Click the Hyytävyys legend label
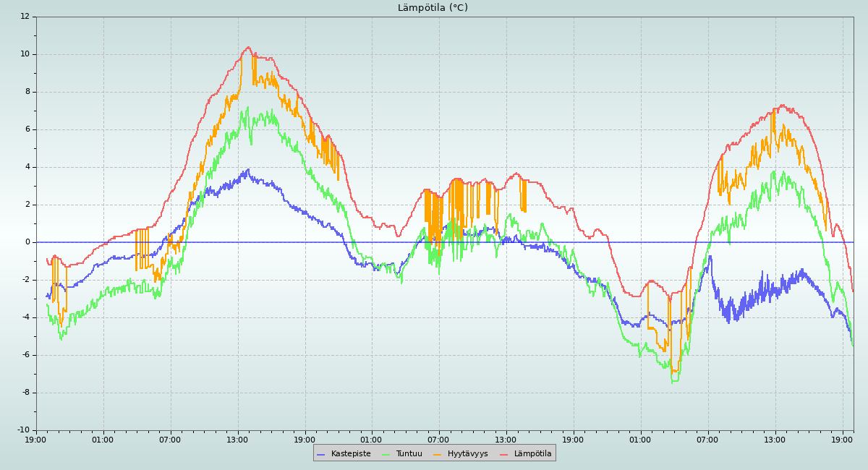Image resolution: width=868 pixels, height=470 pixels. pos(467,453)
